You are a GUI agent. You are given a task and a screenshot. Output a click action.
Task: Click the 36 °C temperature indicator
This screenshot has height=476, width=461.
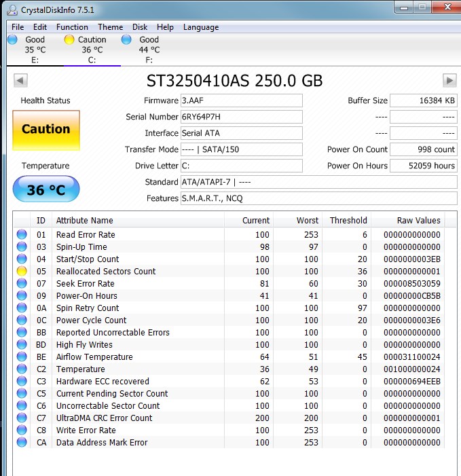coord(45,189)
